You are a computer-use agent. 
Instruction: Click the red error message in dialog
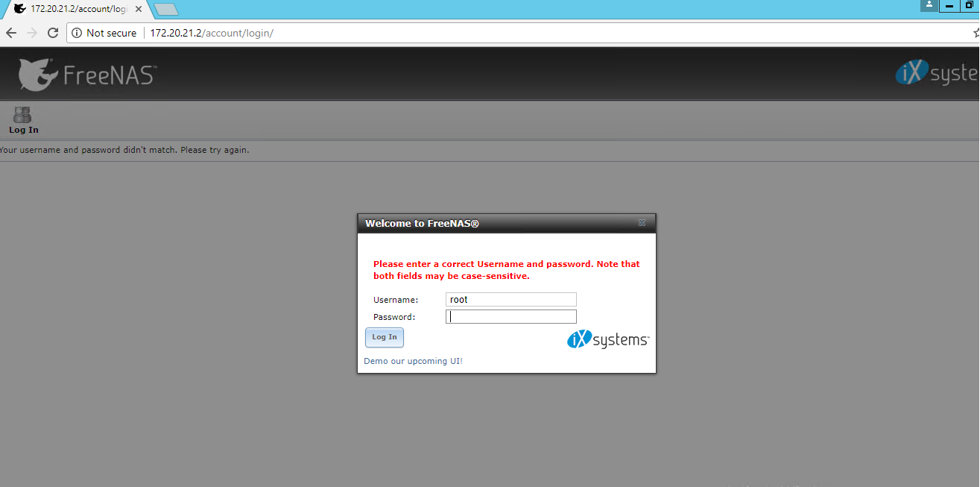[507, 270]
